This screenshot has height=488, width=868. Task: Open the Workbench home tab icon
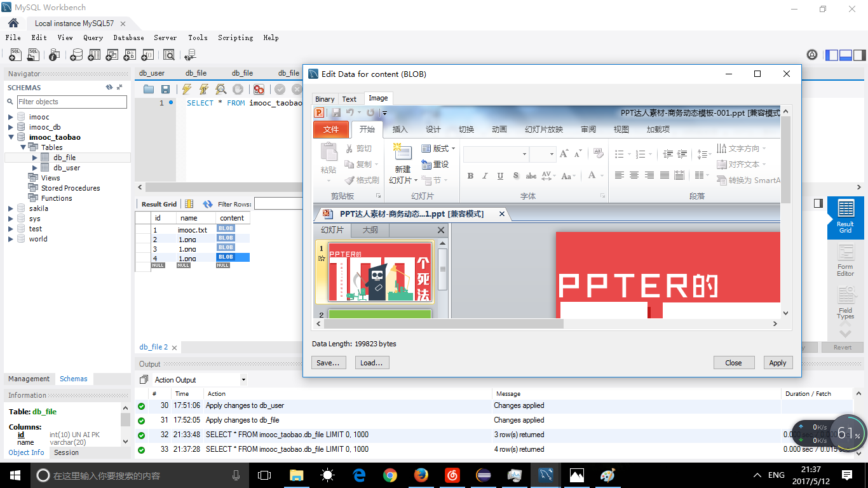pyautogui.click(x=13, y=24)
